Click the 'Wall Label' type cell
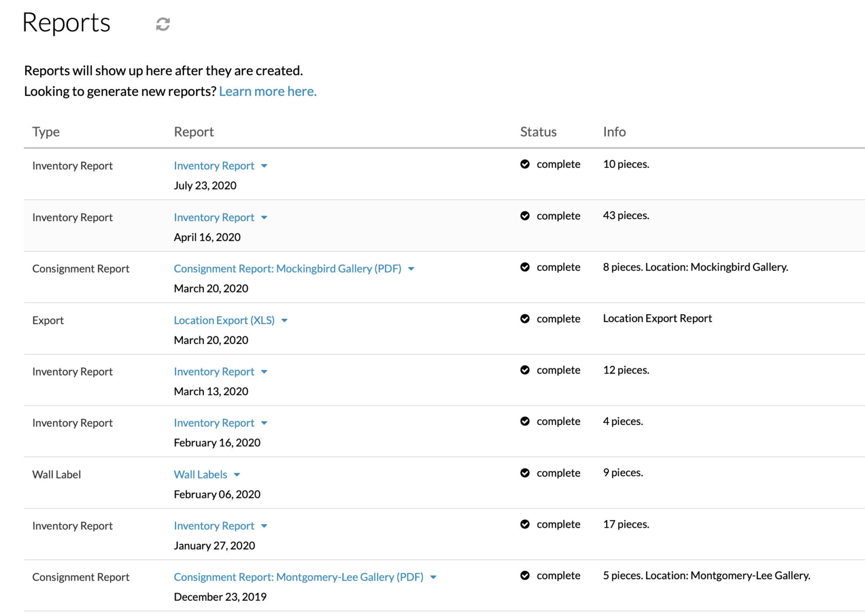 [x=56, y=474]
